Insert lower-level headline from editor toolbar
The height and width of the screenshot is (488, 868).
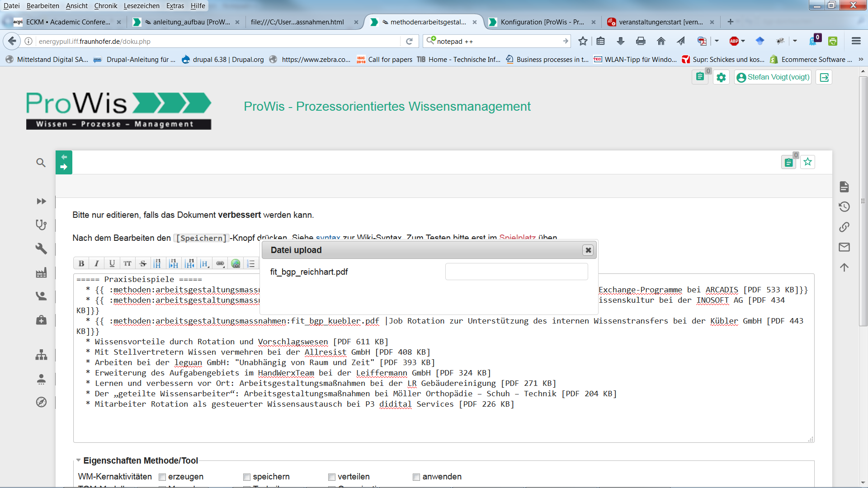[174, 263]
